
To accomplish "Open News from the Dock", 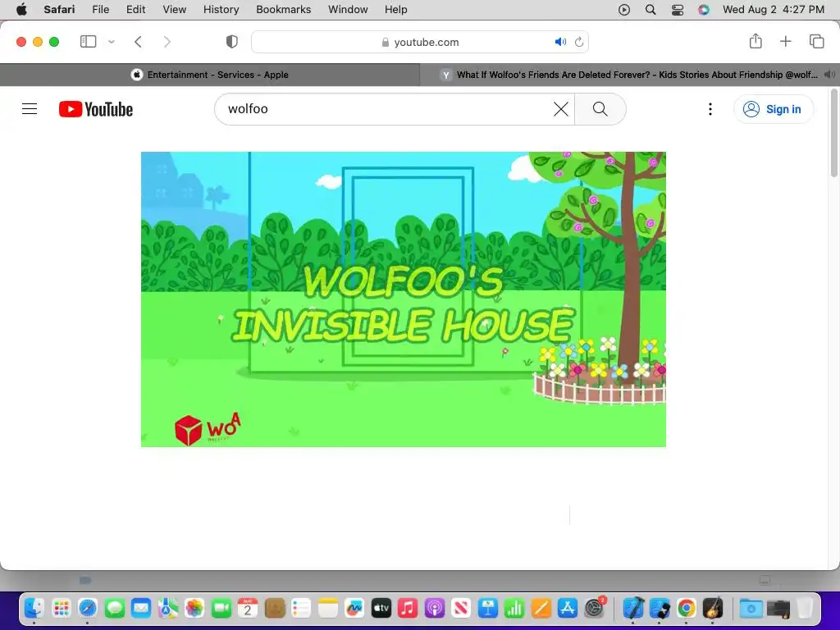I will pyautogui.click(x=461, y=608).
